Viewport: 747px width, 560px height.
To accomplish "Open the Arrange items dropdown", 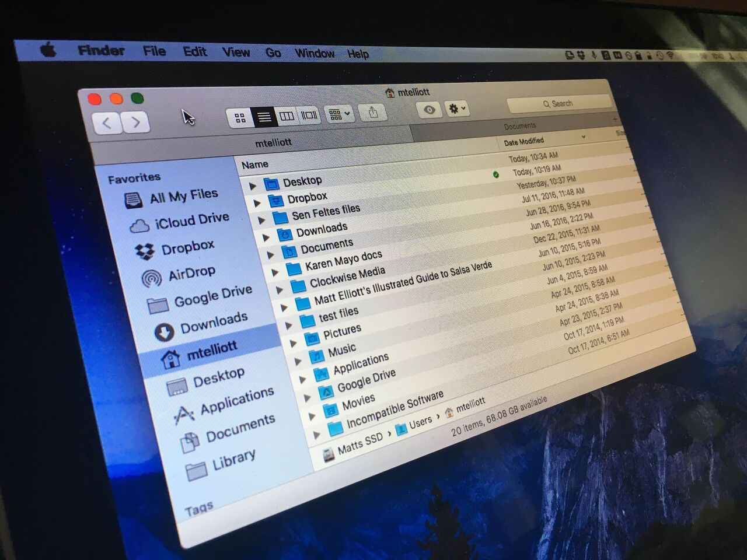I will [339, 114].
